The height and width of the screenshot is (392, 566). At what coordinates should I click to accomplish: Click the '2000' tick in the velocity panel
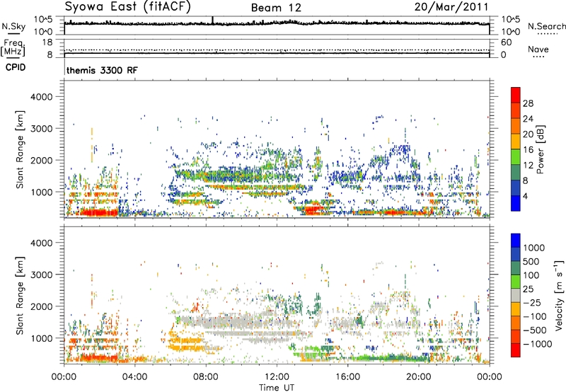coord(42,306)
